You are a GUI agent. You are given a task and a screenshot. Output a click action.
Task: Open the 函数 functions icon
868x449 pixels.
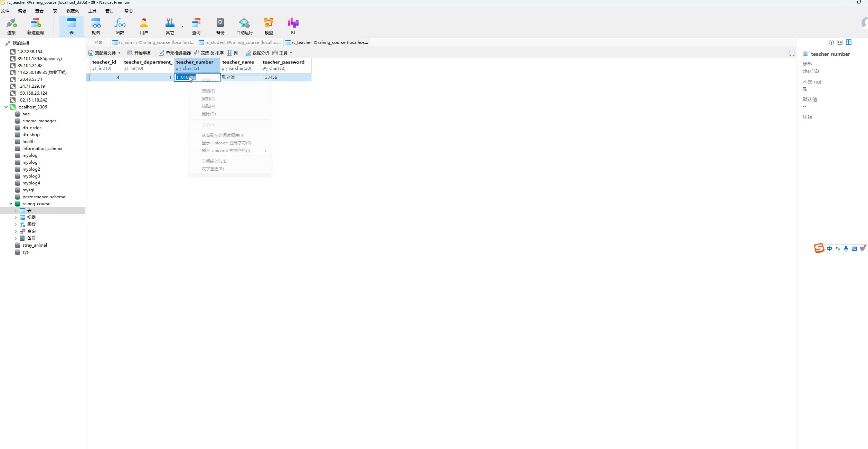point(120,26)
